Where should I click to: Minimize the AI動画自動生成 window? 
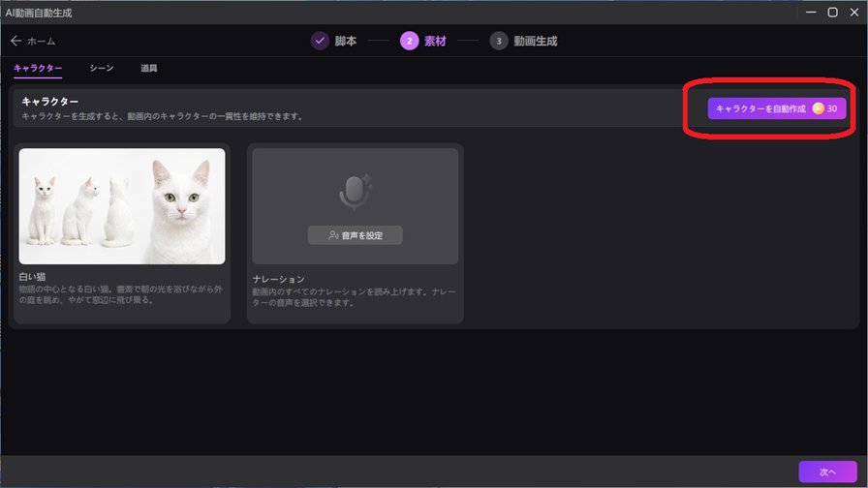[x=811, y=13]
